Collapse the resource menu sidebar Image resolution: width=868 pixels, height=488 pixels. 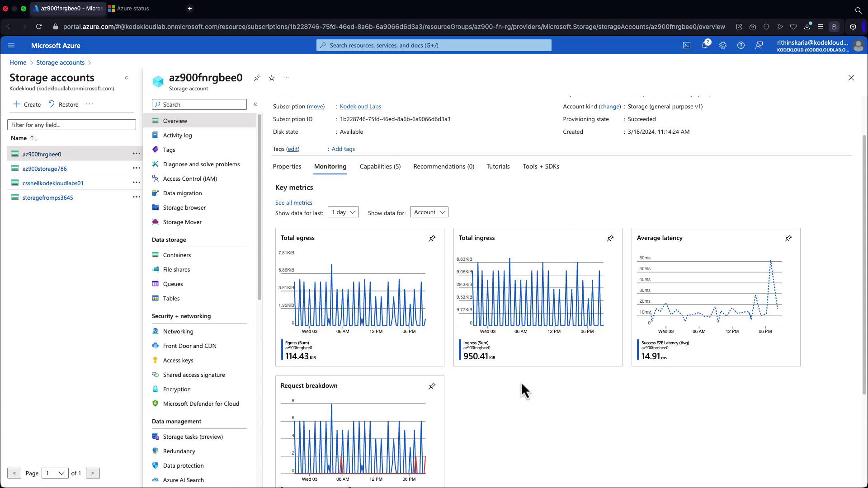click(x=255, y=104)
